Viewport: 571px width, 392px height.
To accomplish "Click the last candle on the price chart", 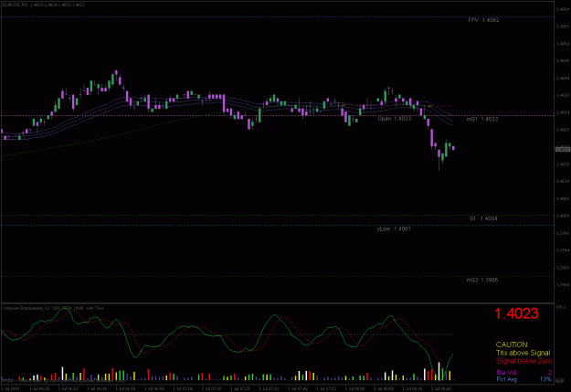I will [x=453, y=148].
